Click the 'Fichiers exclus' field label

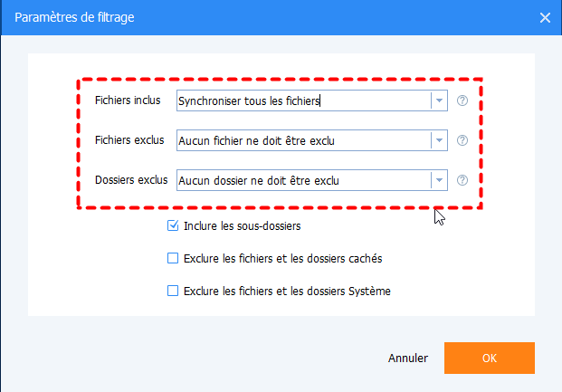(129, 140)
